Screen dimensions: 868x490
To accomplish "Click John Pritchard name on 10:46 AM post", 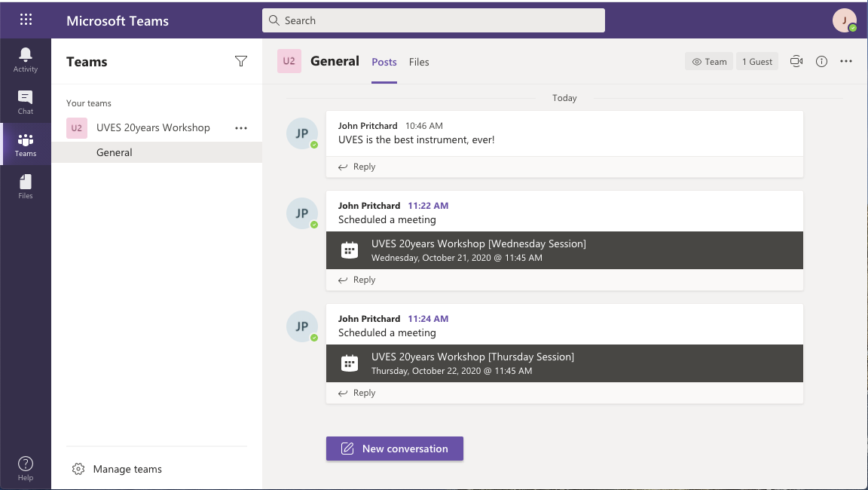I will (368, 126).
